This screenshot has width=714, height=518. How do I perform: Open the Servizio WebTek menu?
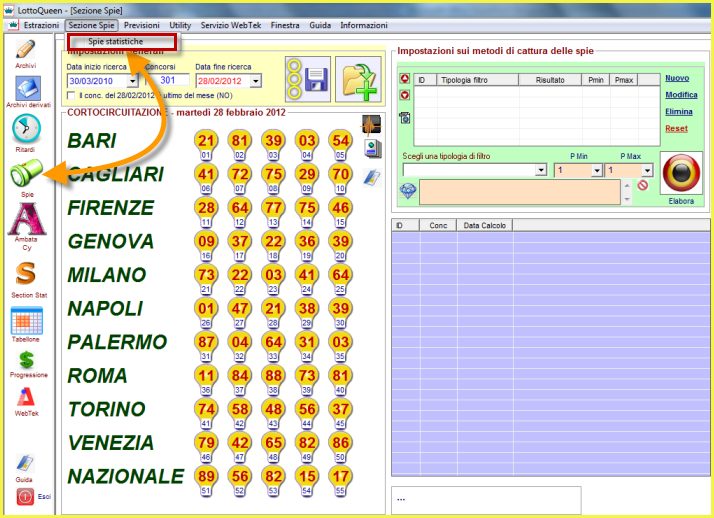(231, 25)
